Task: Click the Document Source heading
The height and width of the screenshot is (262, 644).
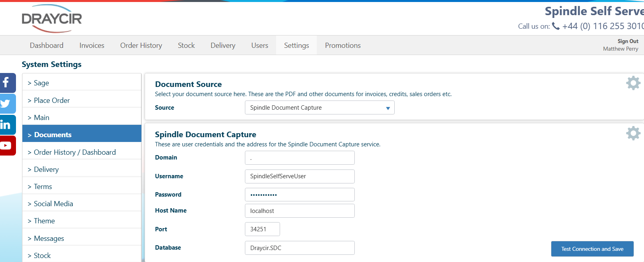Action: pos(189,84)
